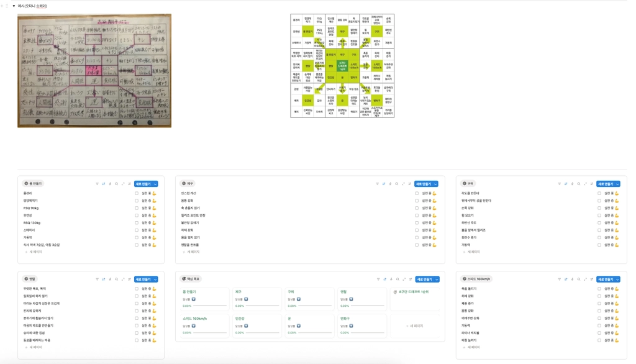636x364 pixels.
Task: Expand 새로 만들기 arrow in 핵심 목표 database
Action: tap(437, 279)
